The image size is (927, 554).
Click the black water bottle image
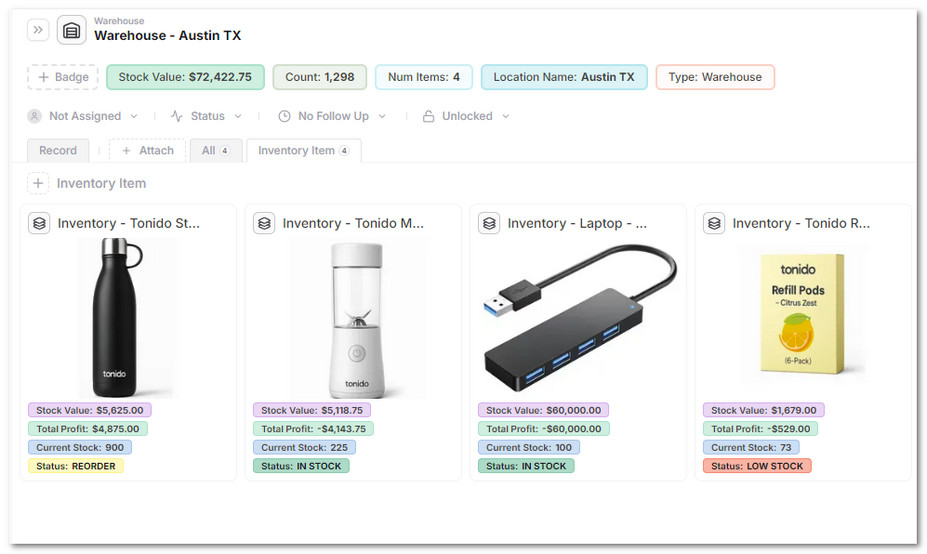(118, 318)
